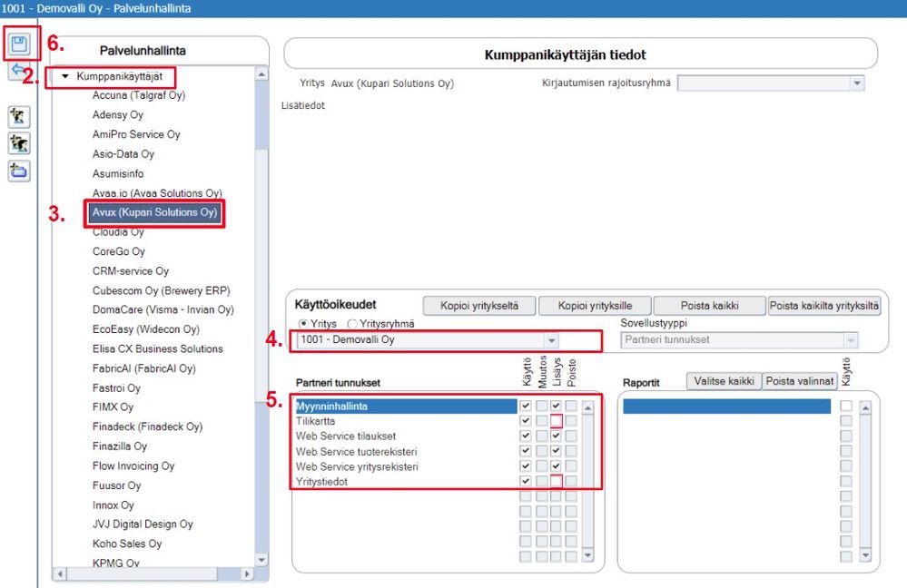Check Käyttö for first Raportit row
Viewport: 907px width, 588px height.
[845, 406]
